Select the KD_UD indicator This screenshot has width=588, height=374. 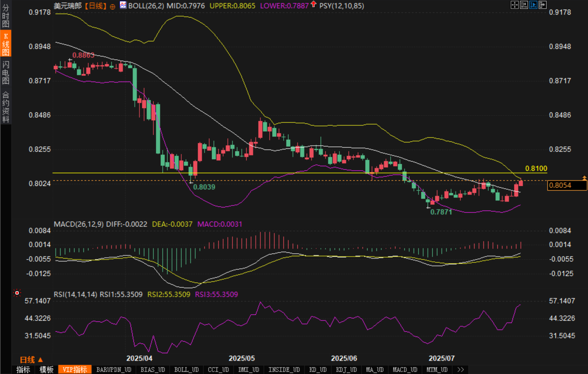(x=318, y=370)
